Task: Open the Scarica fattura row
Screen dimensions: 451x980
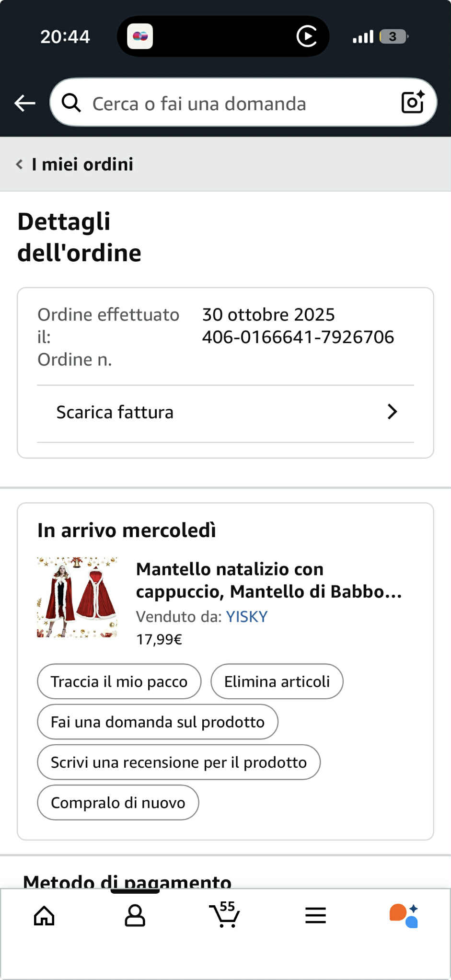Action: click(x=225, y=413)
